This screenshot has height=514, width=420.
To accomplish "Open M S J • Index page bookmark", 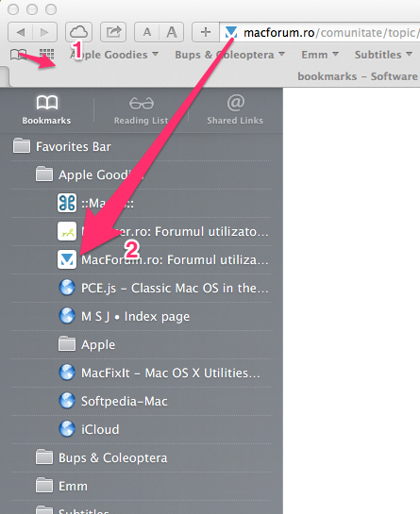I will 141,316.
